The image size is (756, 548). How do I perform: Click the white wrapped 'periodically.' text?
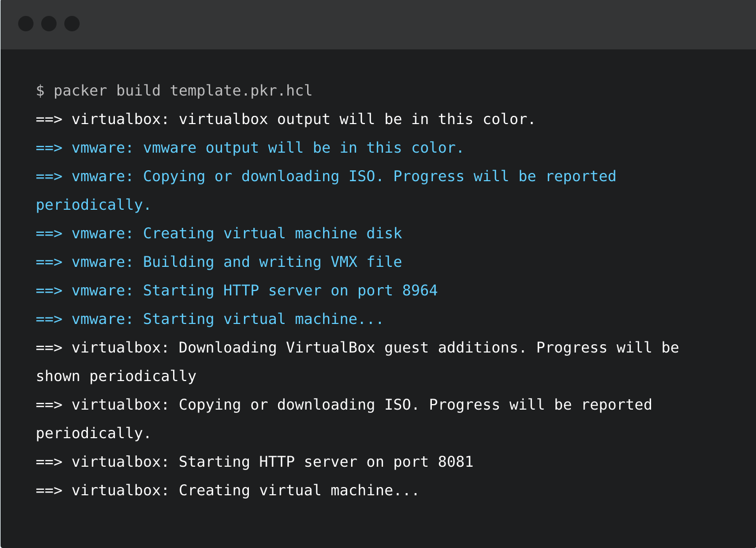coord(93,433)
